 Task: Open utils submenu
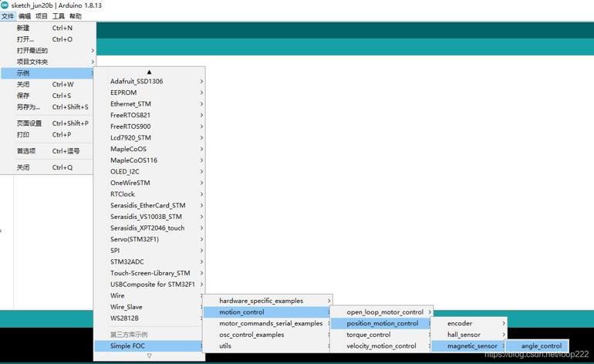(x=268, y=345)
